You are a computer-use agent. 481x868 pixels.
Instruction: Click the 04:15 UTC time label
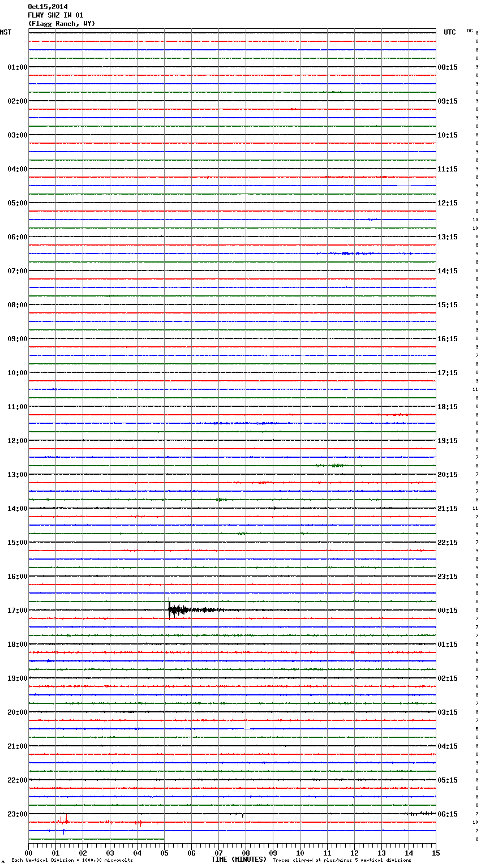point(448,746)
